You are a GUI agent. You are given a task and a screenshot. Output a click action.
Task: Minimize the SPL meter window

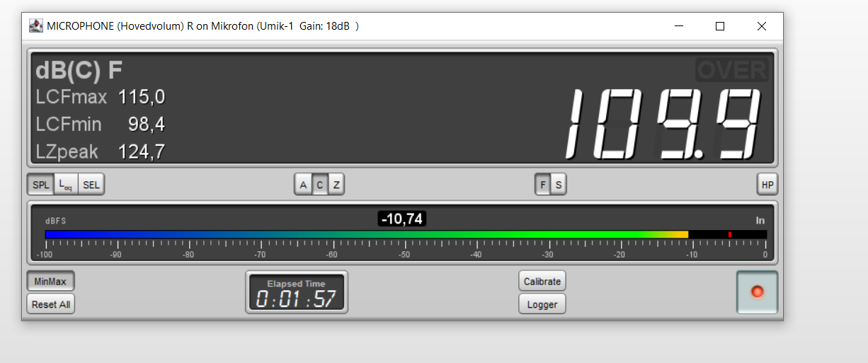[679, 26]
